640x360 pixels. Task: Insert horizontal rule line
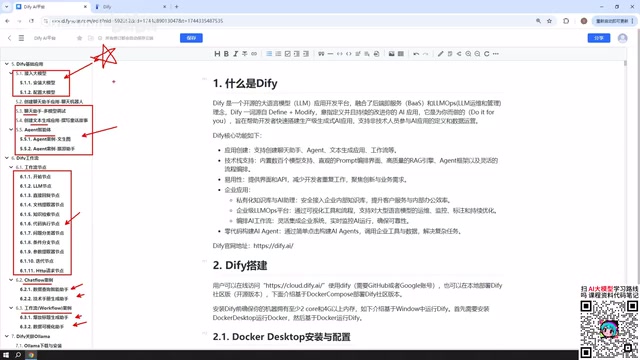(330, 54)
